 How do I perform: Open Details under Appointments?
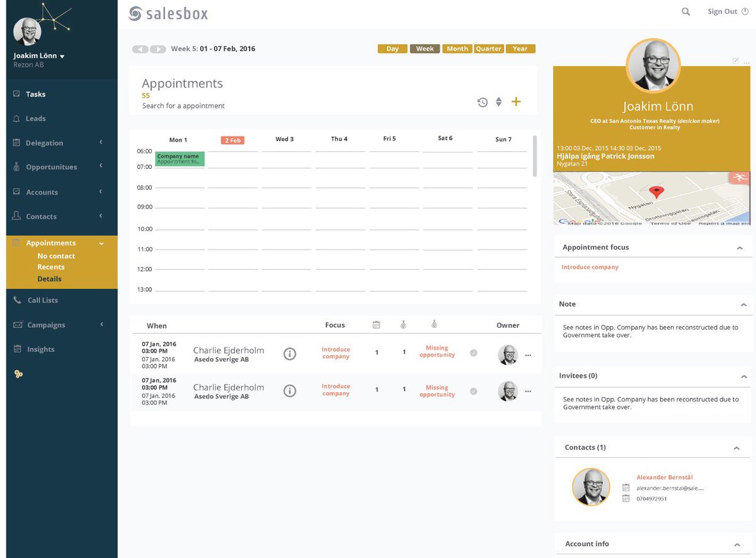point(49,279)
